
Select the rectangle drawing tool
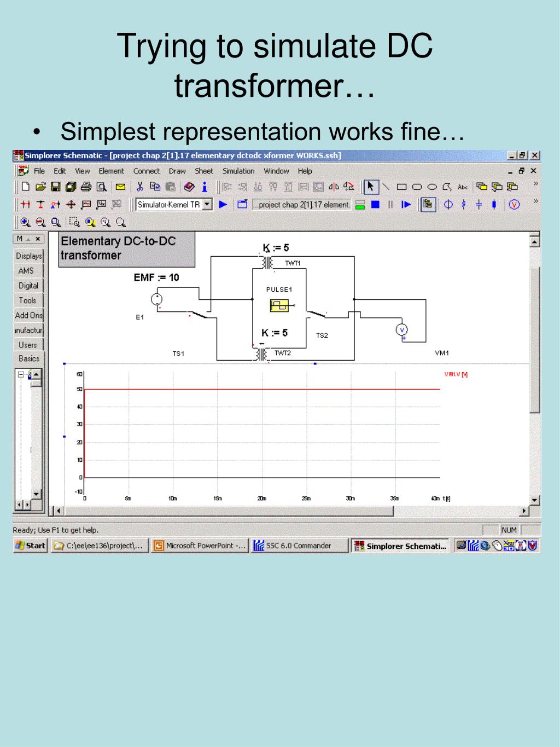(401, 187)
